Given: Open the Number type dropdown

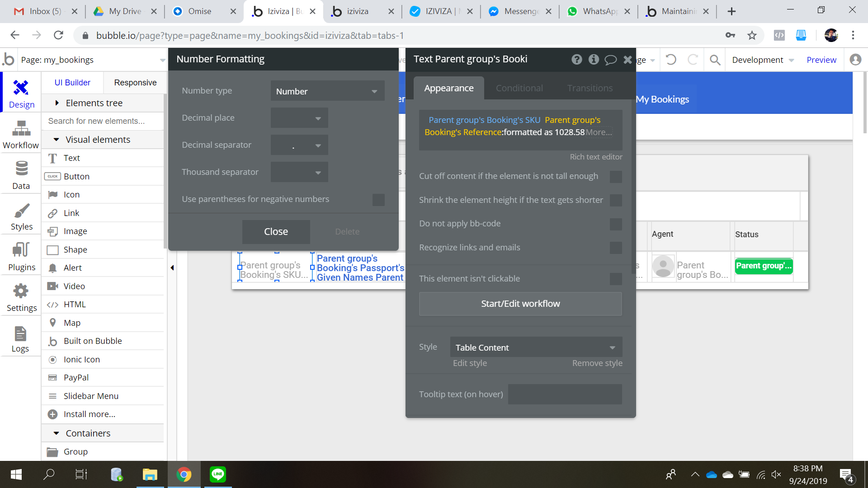Looking at the screenshot, I should point(327,91).
